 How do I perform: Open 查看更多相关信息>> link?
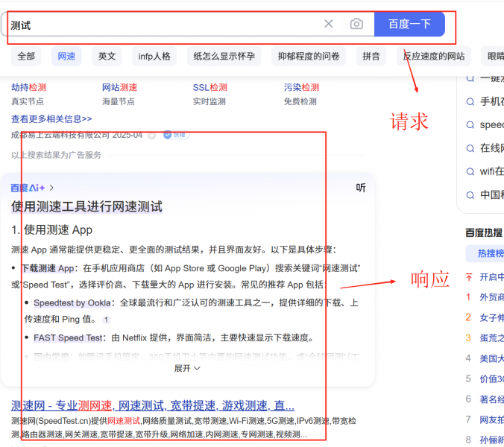pos(51,119)
